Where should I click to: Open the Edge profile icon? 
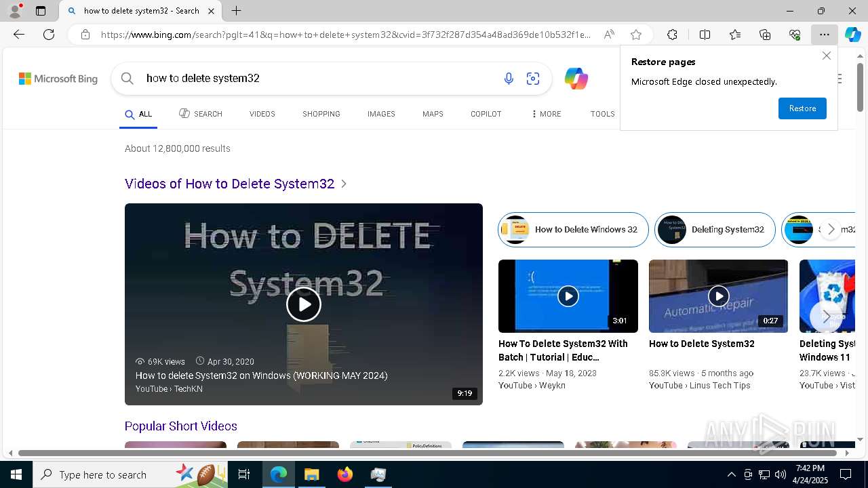click(15, 11)
